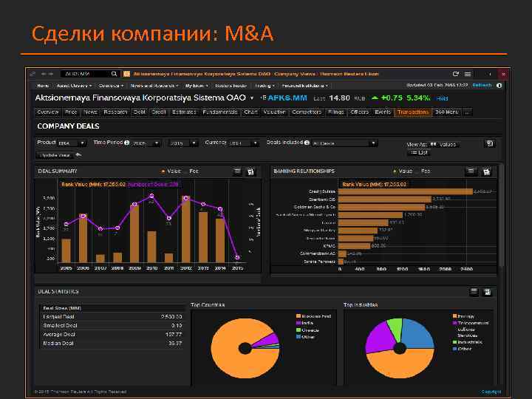This screenshot has width=532, height=399.
Task: Click the Copyright link at the bottom
Action: [491, 392]
